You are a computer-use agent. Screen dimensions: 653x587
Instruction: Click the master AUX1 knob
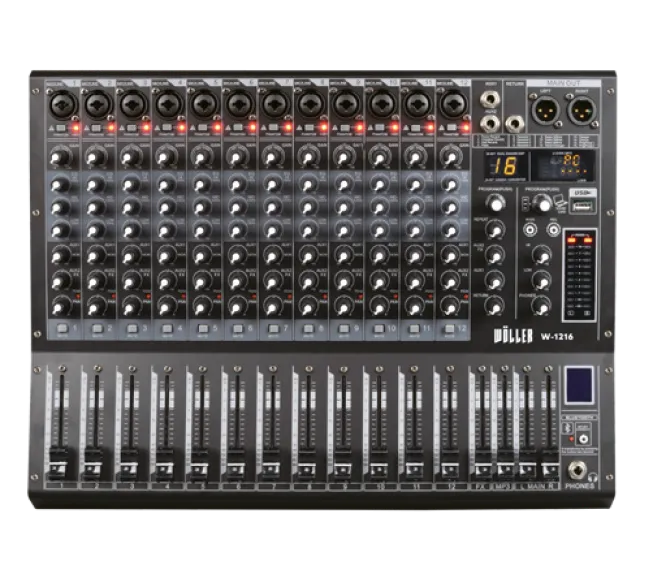495,281
